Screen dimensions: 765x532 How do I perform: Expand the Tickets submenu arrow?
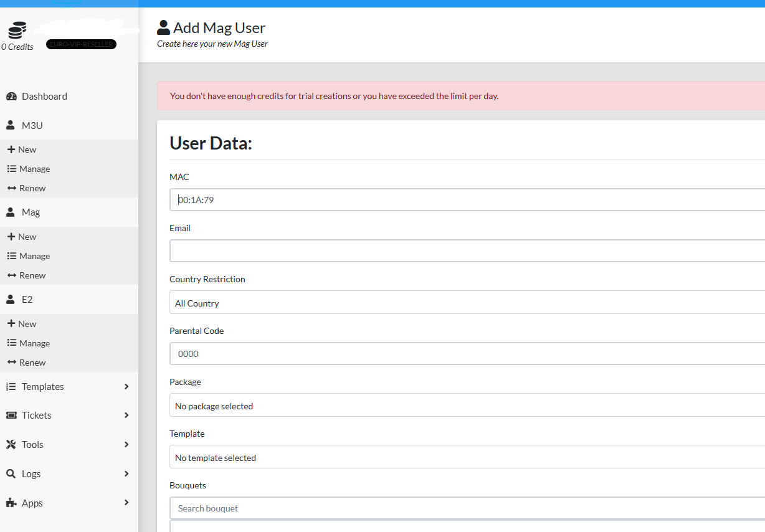pyautogui.click(x=126, y=416)
